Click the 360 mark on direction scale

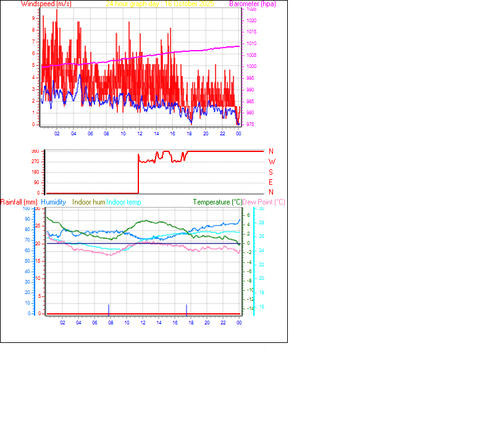(x=36, y=150)
